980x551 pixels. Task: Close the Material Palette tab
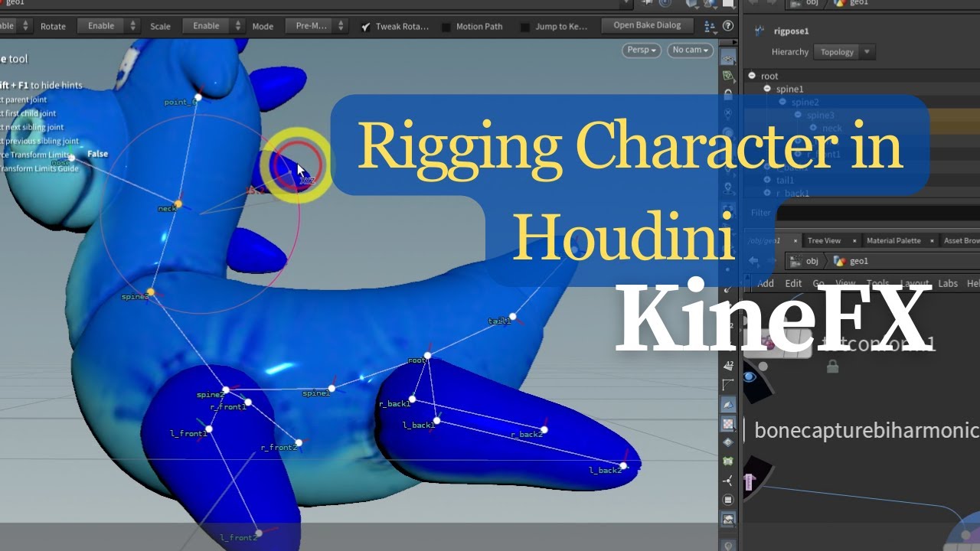(932, 240)
